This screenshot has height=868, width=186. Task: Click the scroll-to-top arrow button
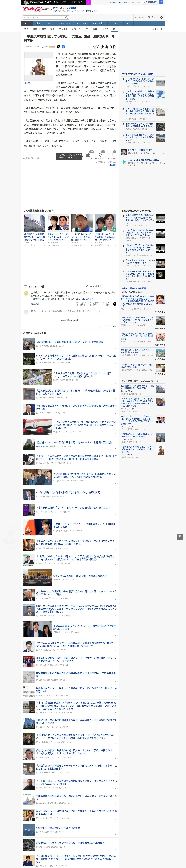point(180,536)
